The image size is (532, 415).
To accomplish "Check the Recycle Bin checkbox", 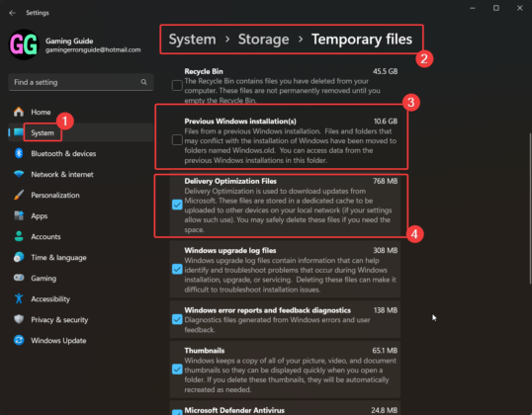I will pos(177,85).
